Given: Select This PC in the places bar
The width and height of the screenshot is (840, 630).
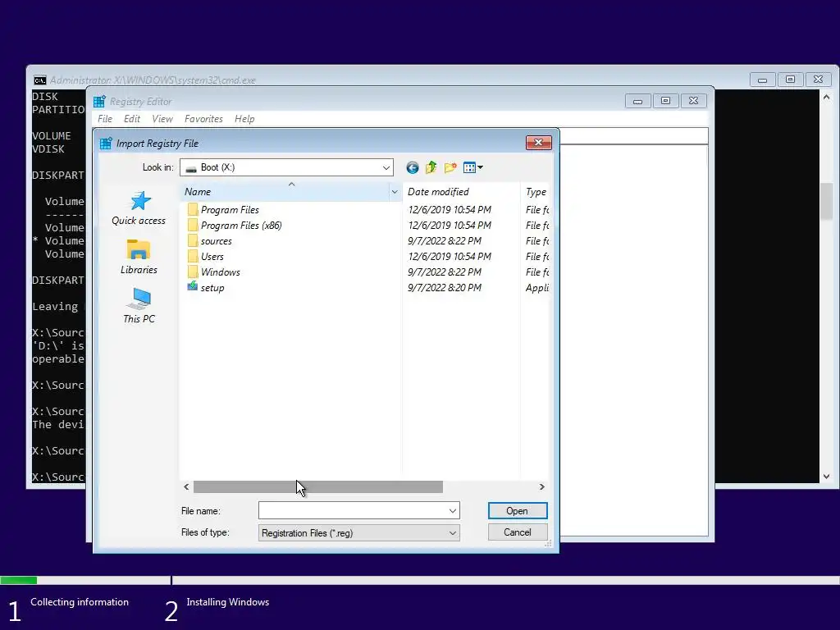Looking at the screenshot, I should (139, 306).
